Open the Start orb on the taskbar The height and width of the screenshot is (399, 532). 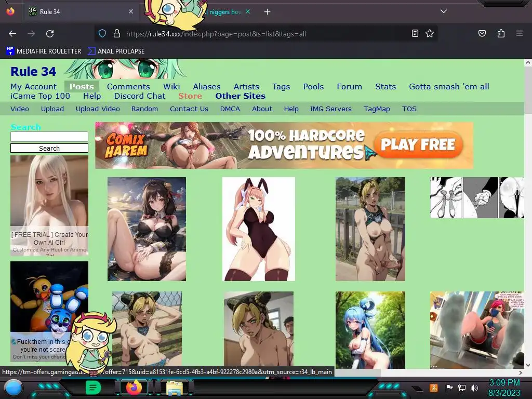(x=14, y=388)
